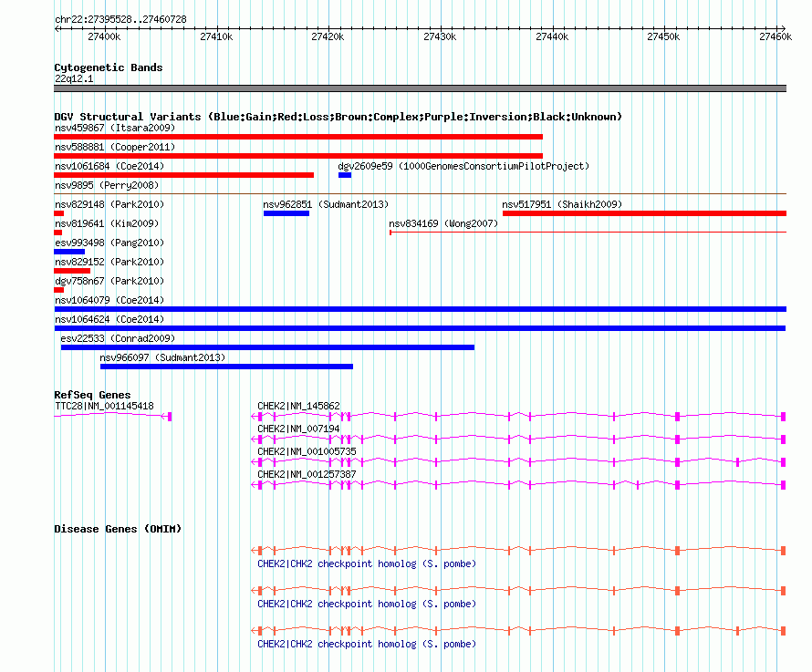Open the CHEK2|NM_007194 transcript
The image size is (812, 672).
(518, 439)
